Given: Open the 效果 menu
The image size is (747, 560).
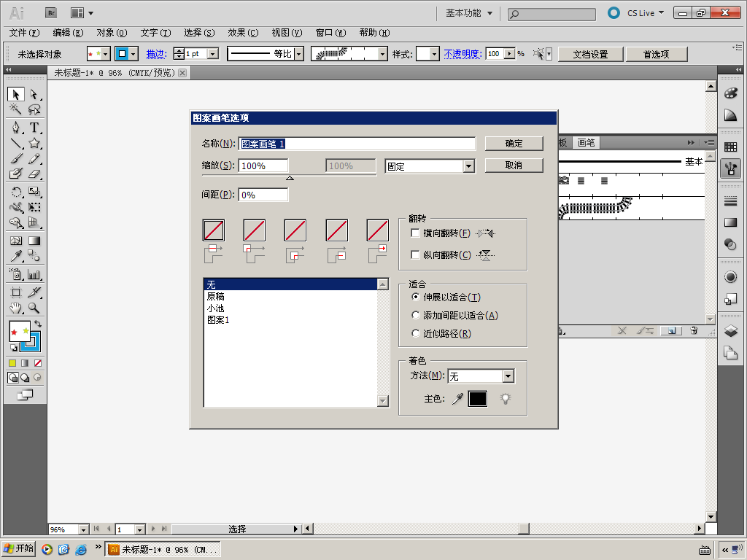Looking at the screenshot, I should pyautogui.click(x=243, y=33).
